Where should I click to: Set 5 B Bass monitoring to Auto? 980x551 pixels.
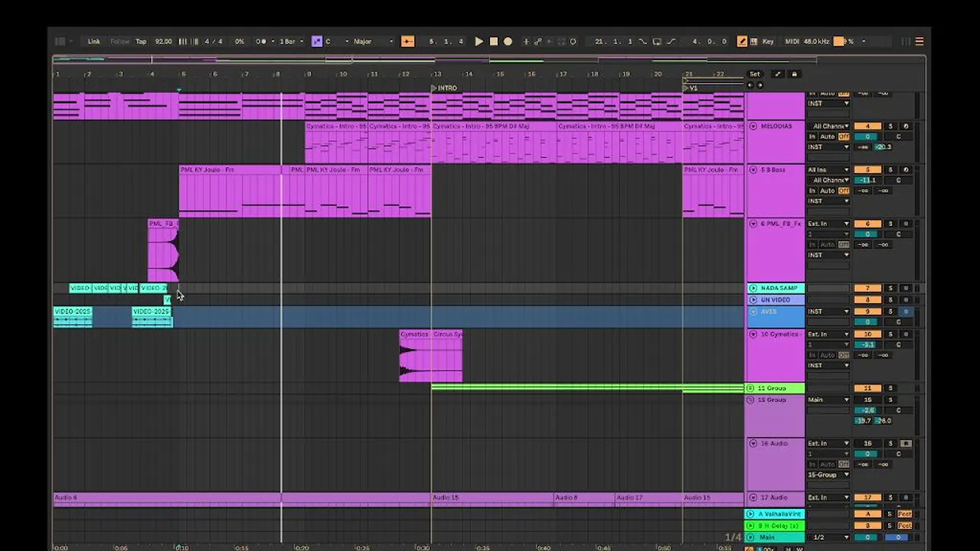pyautogui.click(x=828, y=191)
